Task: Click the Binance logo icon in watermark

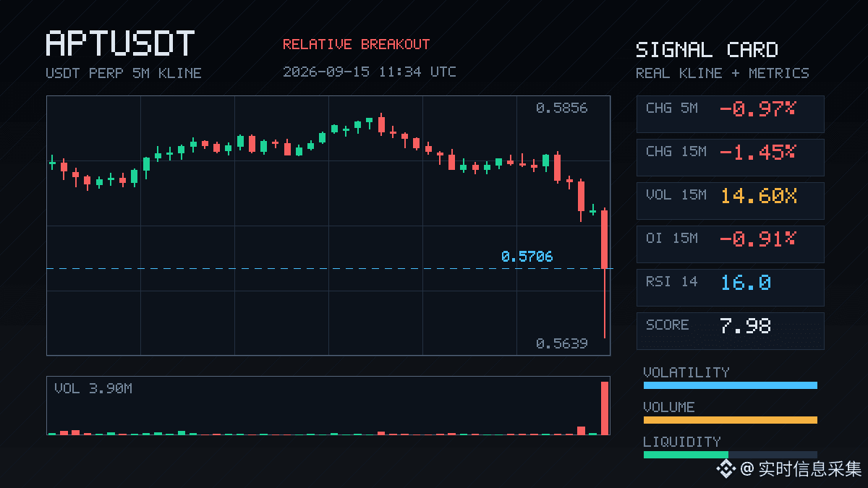Action: pyautogui.click(x=726, y=470)
